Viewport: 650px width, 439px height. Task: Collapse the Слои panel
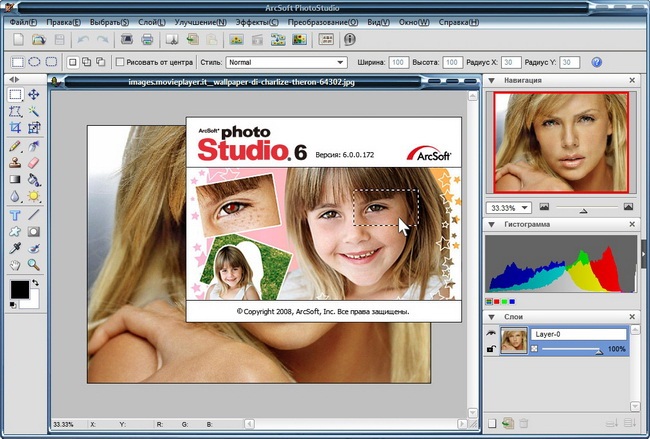pos(492,317)
